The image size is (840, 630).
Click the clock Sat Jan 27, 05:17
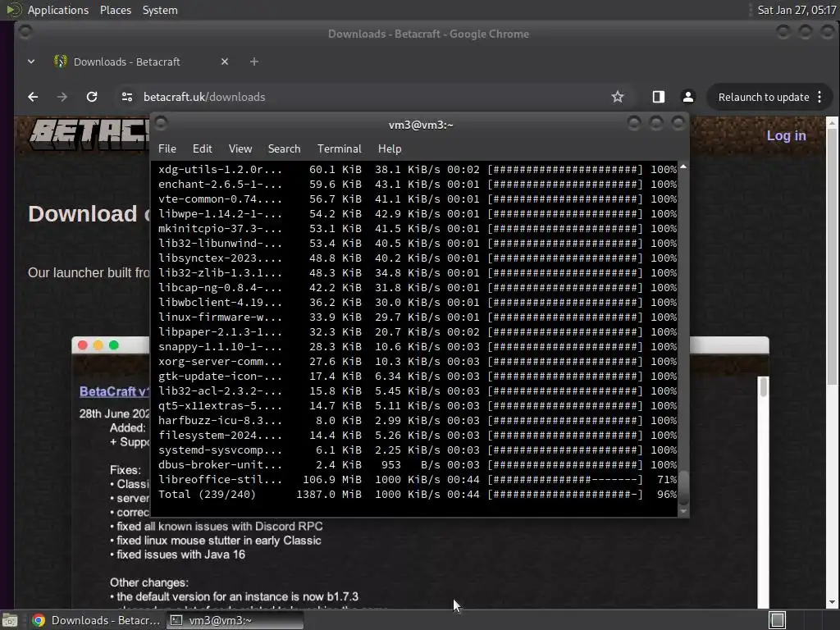tap(797, 10)
